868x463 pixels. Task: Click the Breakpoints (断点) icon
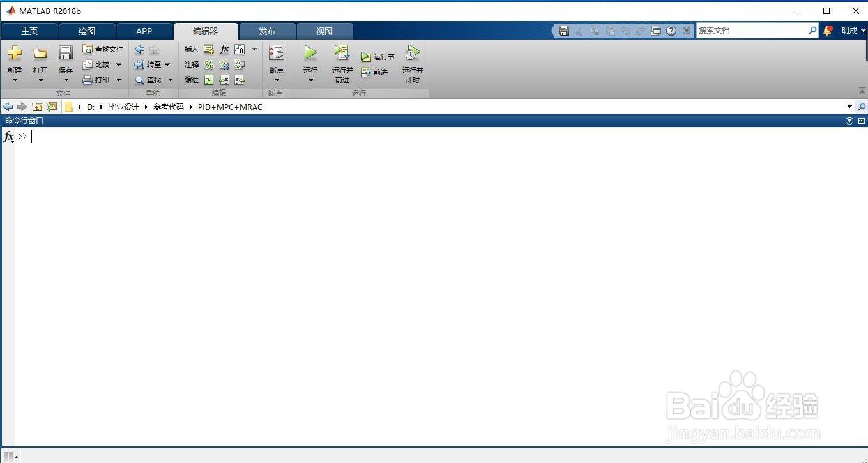(x=277, y=53)
